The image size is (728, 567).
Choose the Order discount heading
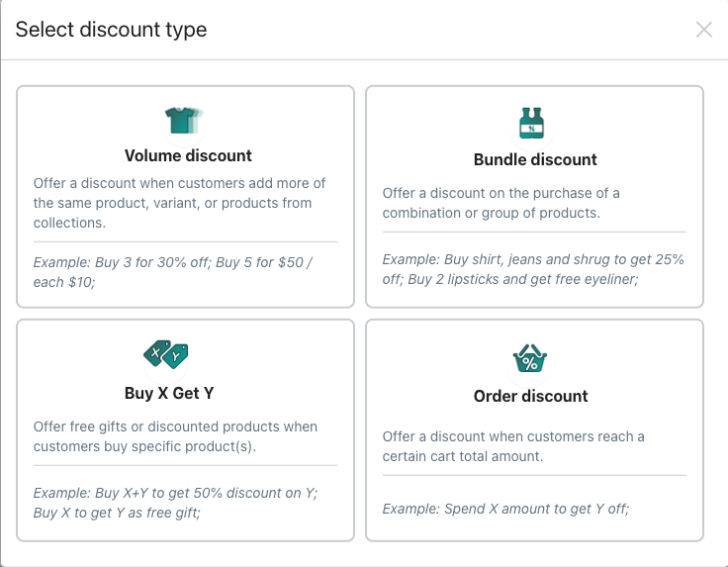point(531,396)
